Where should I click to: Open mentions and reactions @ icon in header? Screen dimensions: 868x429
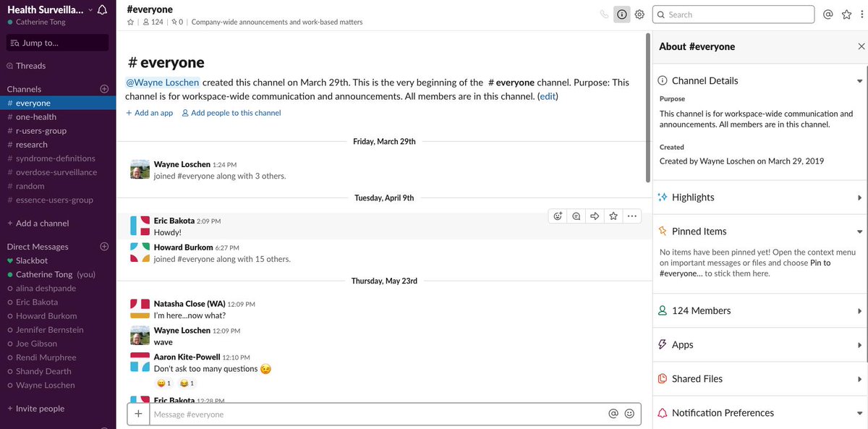(x=828, y=14)
